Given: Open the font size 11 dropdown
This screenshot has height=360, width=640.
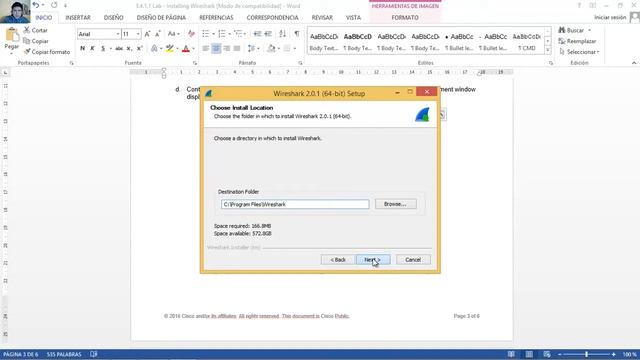Looking at the screenshot, I should click(x=138, y=34).
